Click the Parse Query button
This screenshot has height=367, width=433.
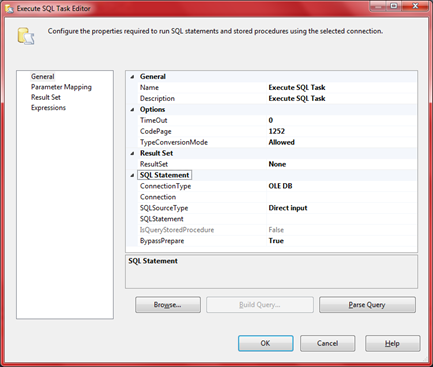point(367,305)
